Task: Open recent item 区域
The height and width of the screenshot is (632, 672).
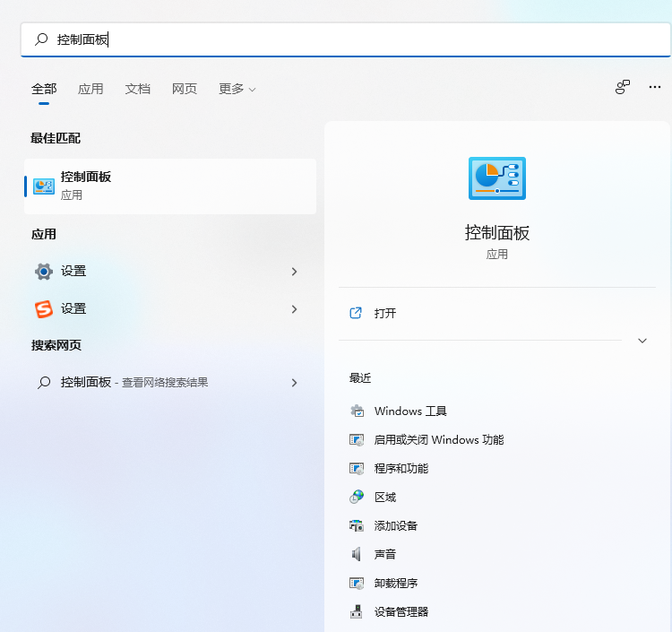Action: (385, 498)
